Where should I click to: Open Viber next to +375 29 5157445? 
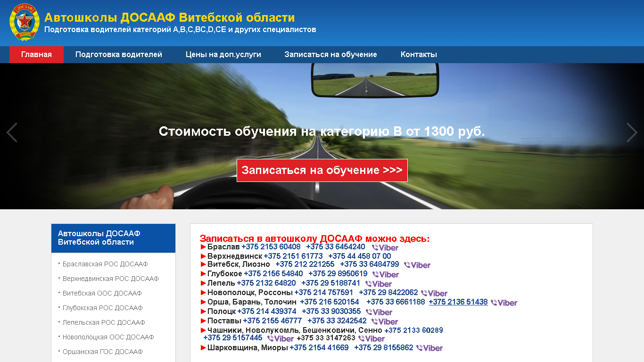tap(281, 338)
